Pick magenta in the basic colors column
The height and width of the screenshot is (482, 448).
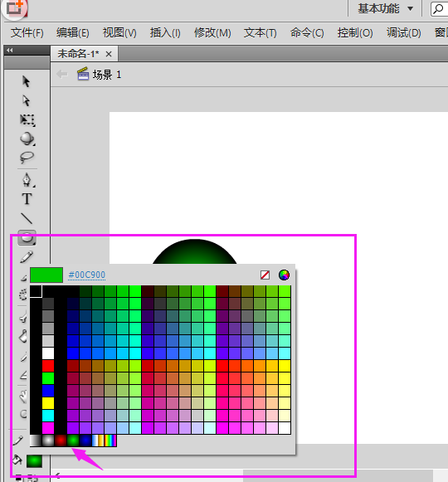[48, 428]
